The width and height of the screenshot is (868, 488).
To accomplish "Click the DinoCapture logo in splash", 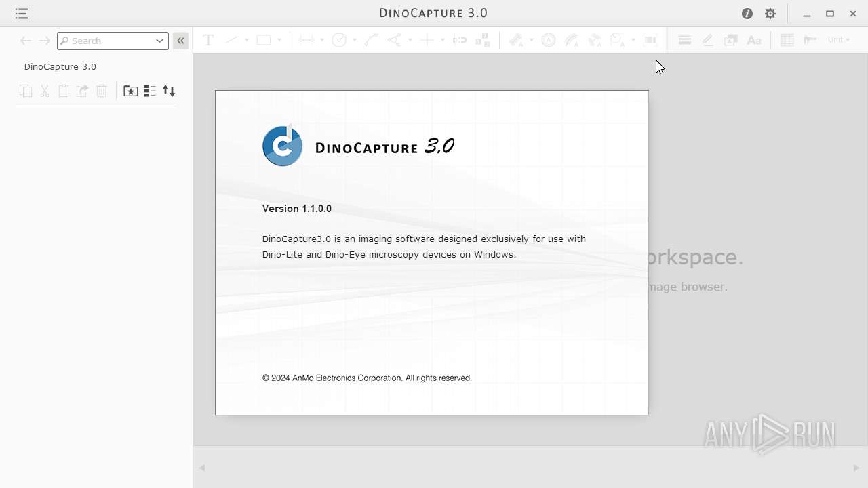I will click(283, 145).
